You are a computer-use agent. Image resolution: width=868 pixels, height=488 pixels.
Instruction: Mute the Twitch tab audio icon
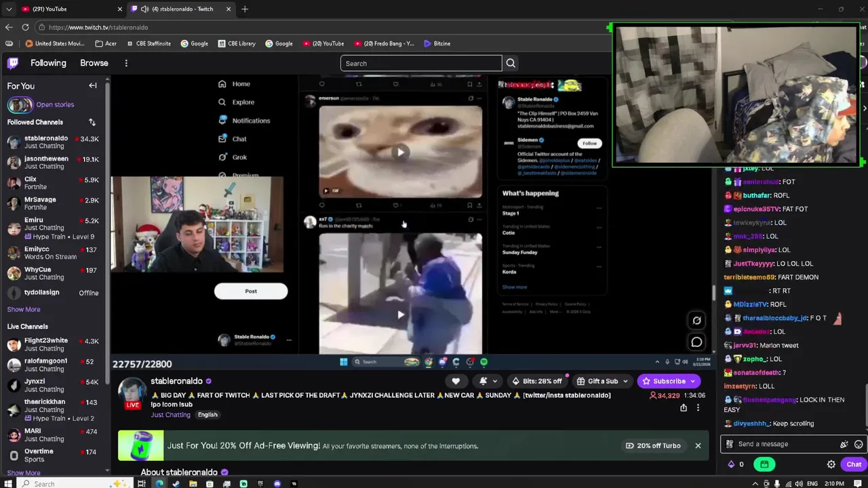point(144,9)
